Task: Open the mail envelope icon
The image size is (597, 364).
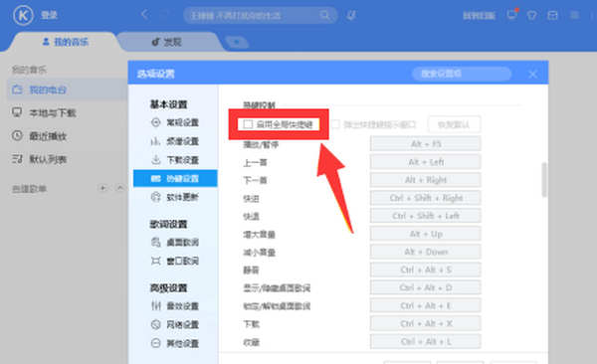Action: [x=552, y=15]
